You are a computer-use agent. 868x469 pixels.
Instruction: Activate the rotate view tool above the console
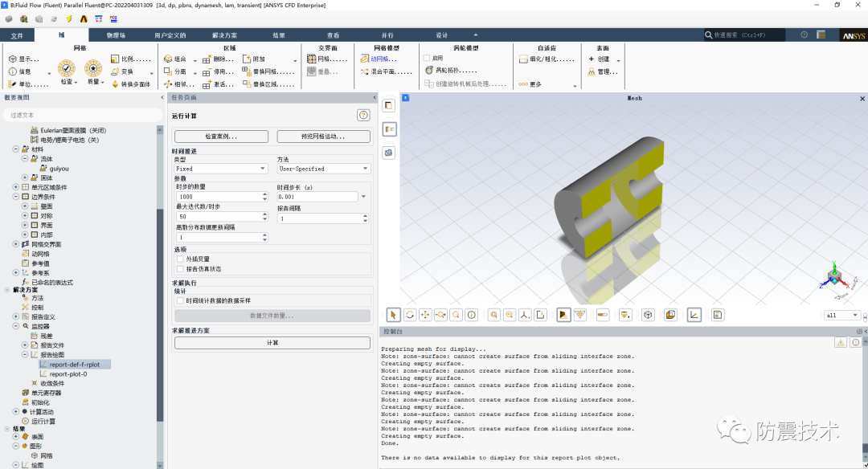point(408,314)
